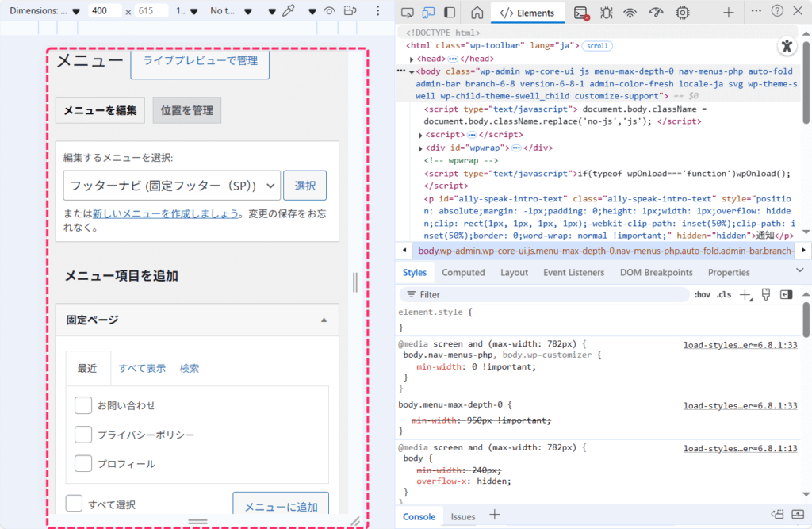Open the Issues drawer tab
This screenshot has width=812, height=529.
point(462,516)
